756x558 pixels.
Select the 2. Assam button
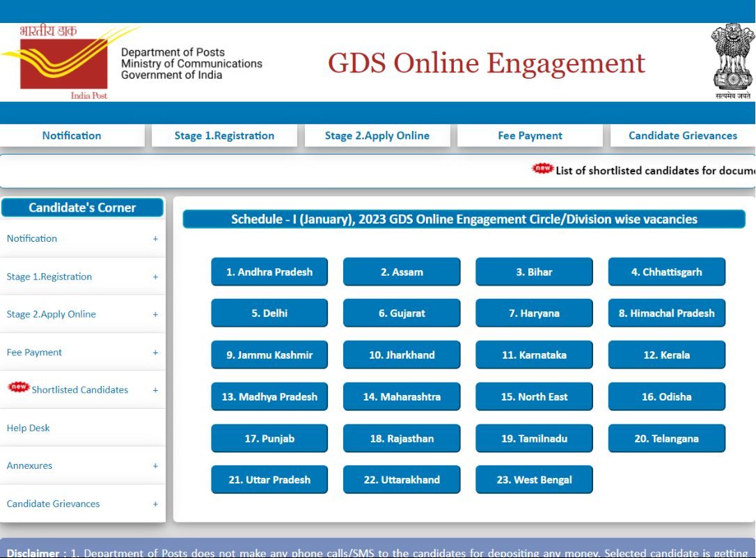(x=402, y=272)
